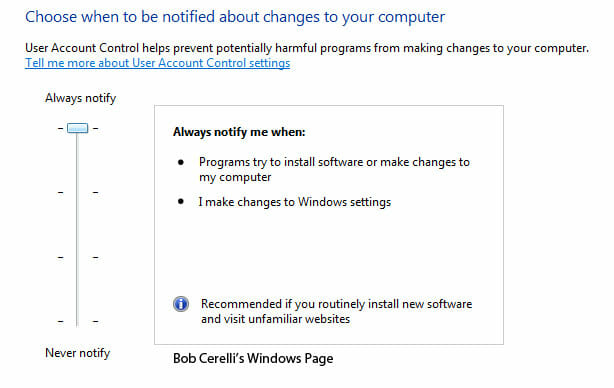Click the blue information icon
The height and width of the screenshot is (388, 614).
pos(181,304)
